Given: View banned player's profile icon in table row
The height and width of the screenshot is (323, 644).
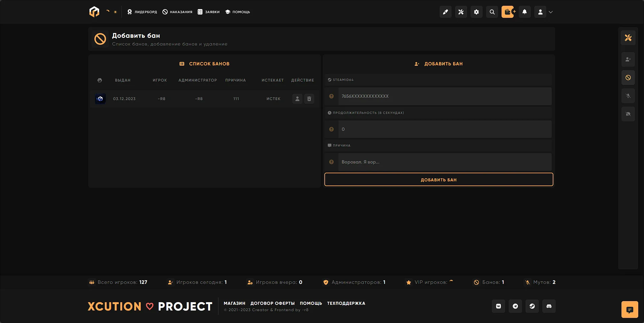Looking at the screenshot, I should coord(297,99).
